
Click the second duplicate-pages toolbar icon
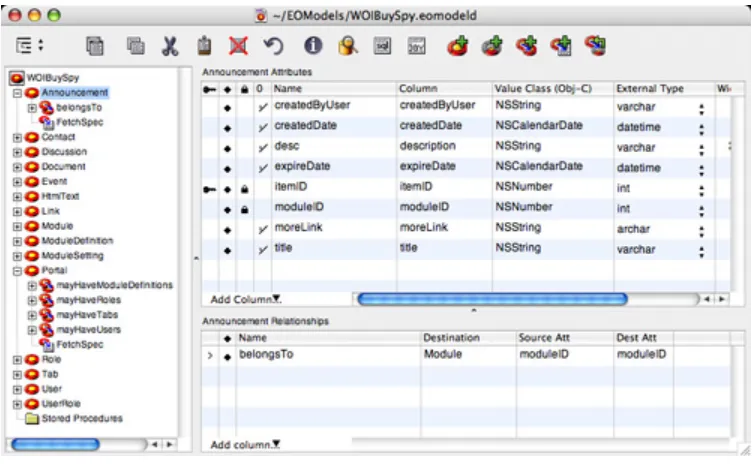pyautogui.click(x=135, y=46)
